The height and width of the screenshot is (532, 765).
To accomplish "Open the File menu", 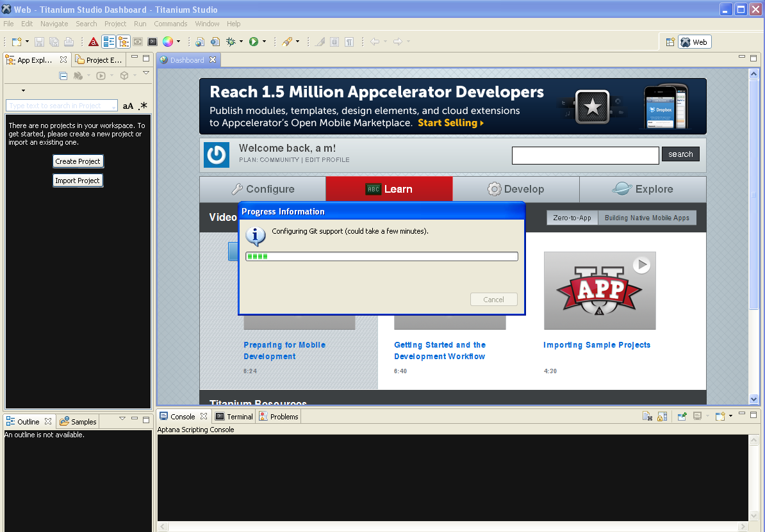I will click(x=8, y=24).
